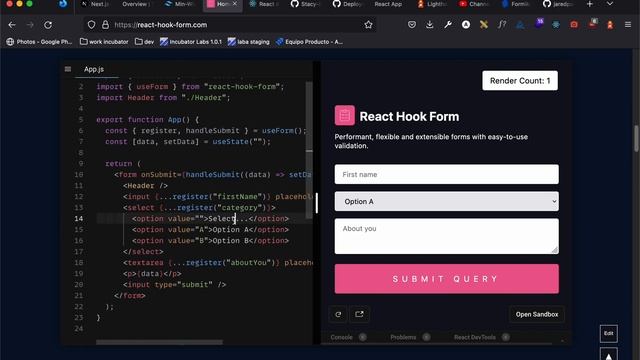The width and height of the screenshot is (640, 360).
Task: Open Photos - Google Photos bookmark
Action: [x=39, y=42]
